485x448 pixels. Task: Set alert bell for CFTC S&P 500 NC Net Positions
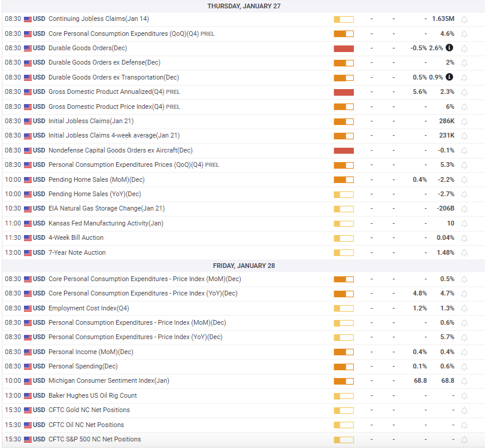(x=464, y=440)
